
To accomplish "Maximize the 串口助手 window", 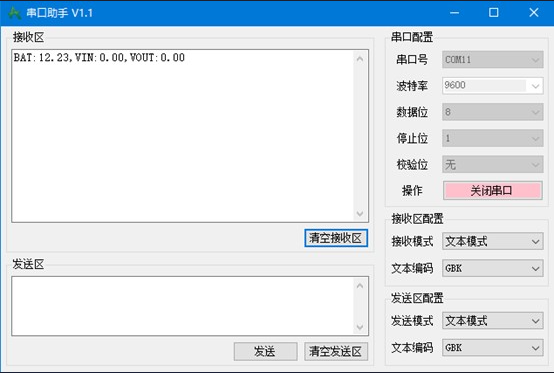I will pyautogui.click(x=494, y=13).
